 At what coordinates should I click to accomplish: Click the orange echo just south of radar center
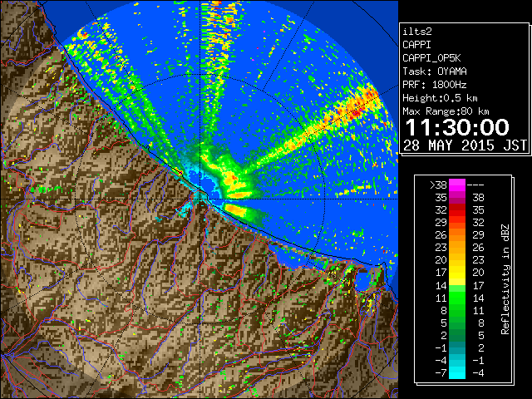235,210
